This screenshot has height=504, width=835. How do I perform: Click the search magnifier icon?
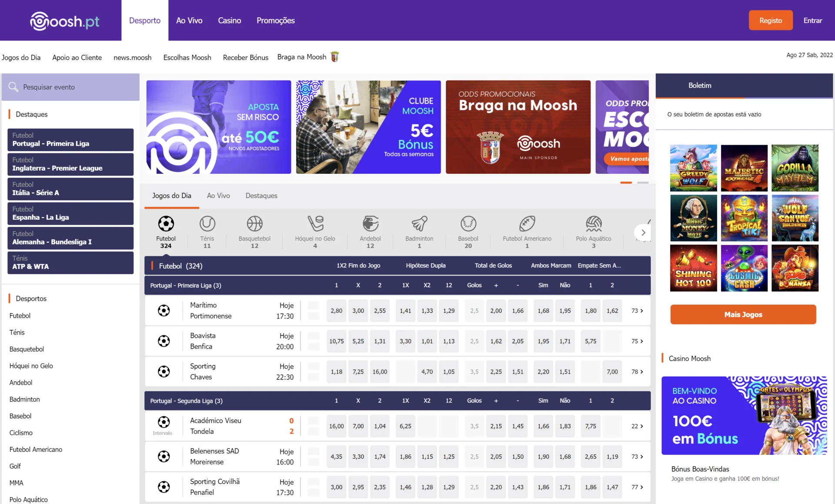click(13, 87)
